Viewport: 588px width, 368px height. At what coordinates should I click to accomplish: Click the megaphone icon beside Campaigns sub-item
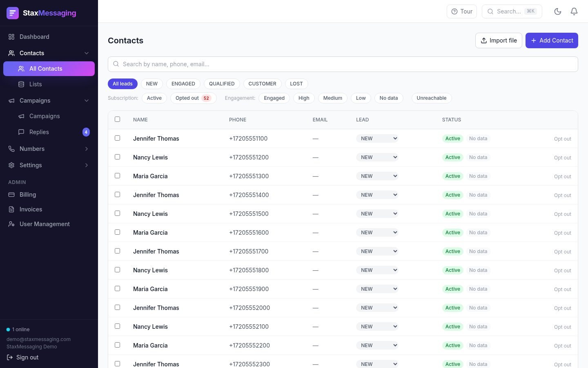click(21, 116)
